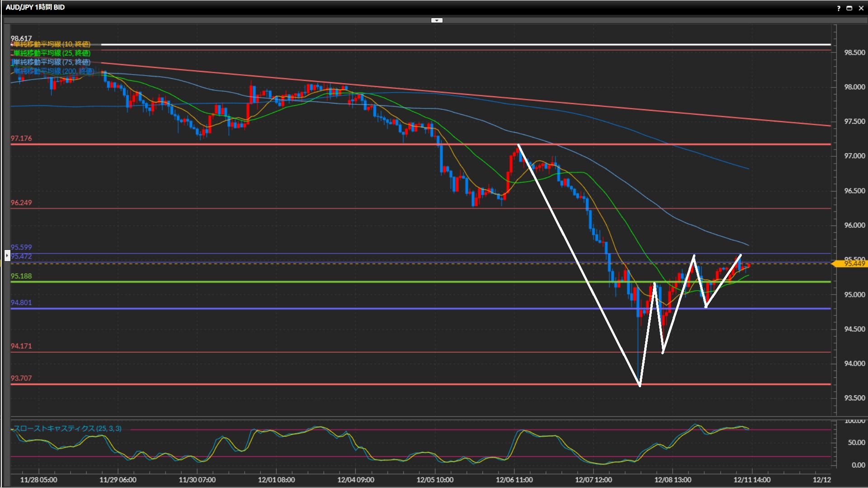Select the 97.176 horizontal line label
The height and width of the screenshot is (488, 868).
click(21, 138)
